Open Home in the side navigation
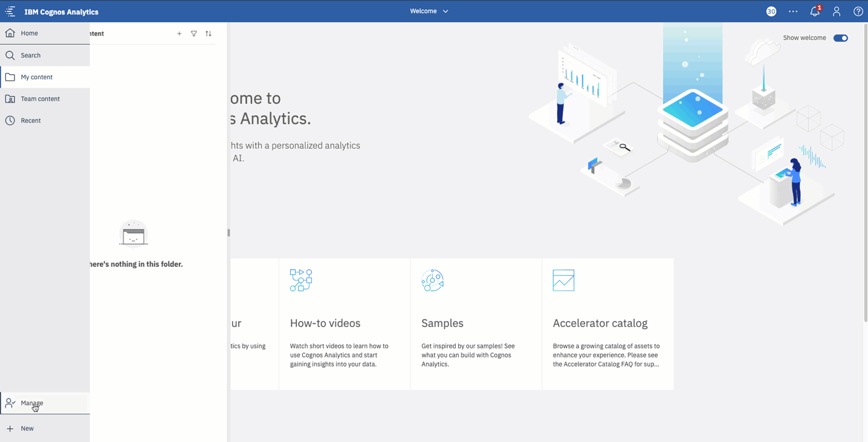 45,33
